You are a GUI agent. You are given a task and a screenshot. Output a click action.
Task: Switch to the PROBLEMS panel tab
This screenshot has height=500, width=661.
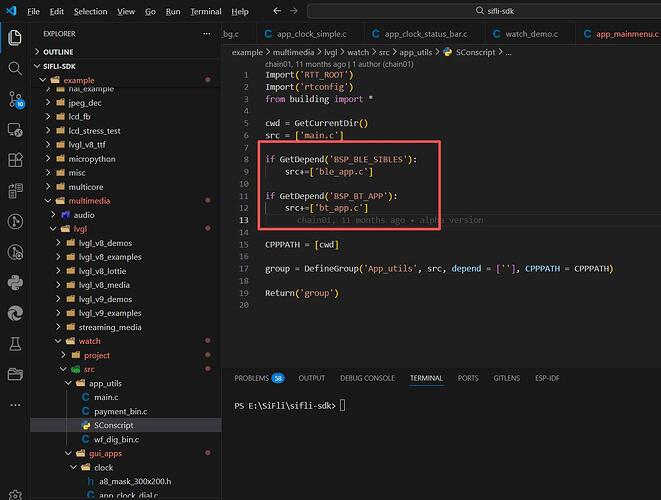pos(252,378)
